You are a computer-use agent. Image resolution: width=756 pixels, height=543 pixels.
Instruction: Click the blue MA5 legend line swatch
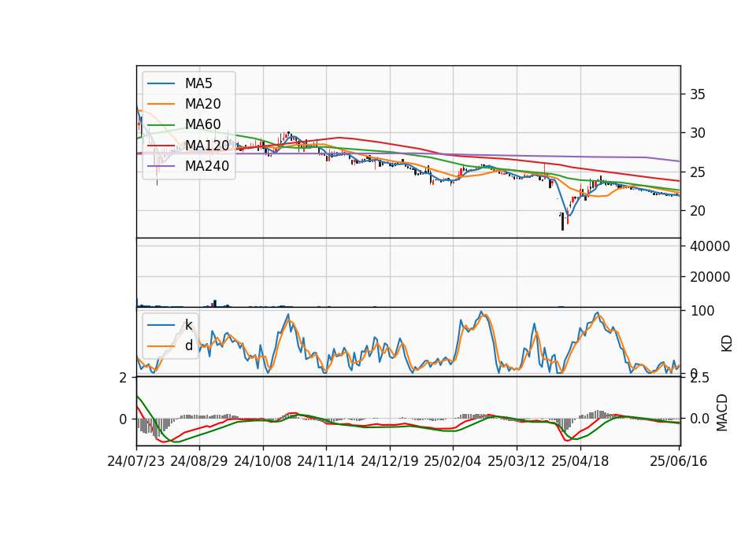pyautogui.click(x=161, y=84)
